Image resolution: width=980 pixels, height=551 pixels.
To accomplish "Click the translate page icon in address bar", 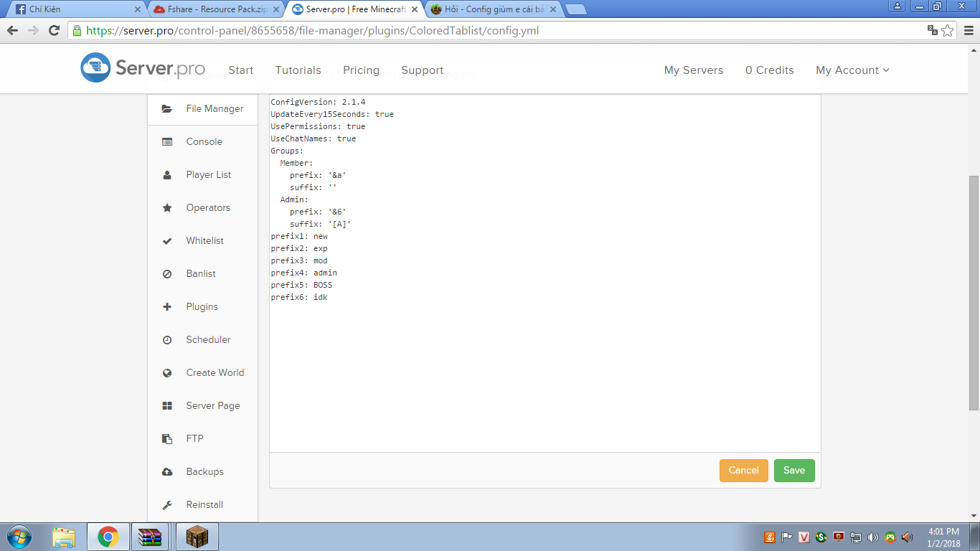I will pyautogui.click(x=932, y=30).
